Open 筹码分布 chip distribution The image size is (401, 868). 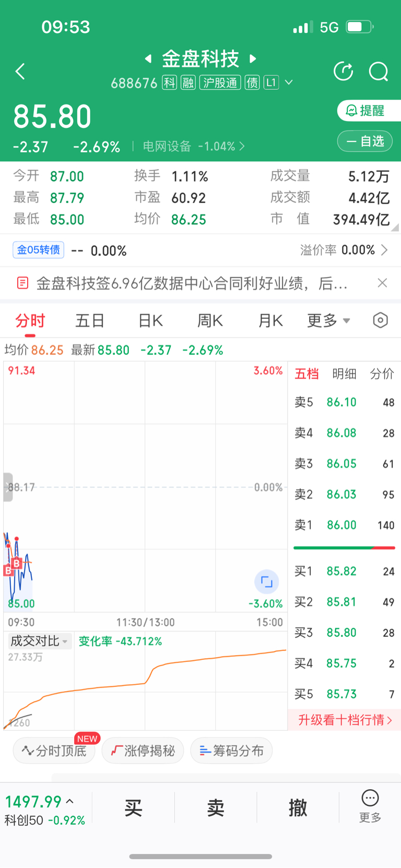tap(231, 751)
